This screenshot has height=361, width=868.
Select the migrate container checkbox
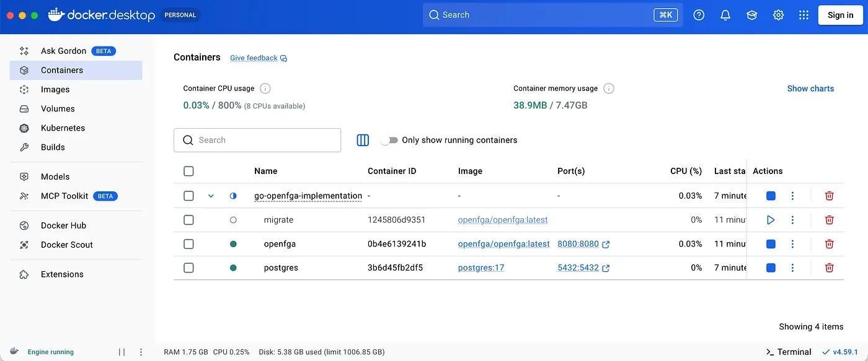(189, 220)
